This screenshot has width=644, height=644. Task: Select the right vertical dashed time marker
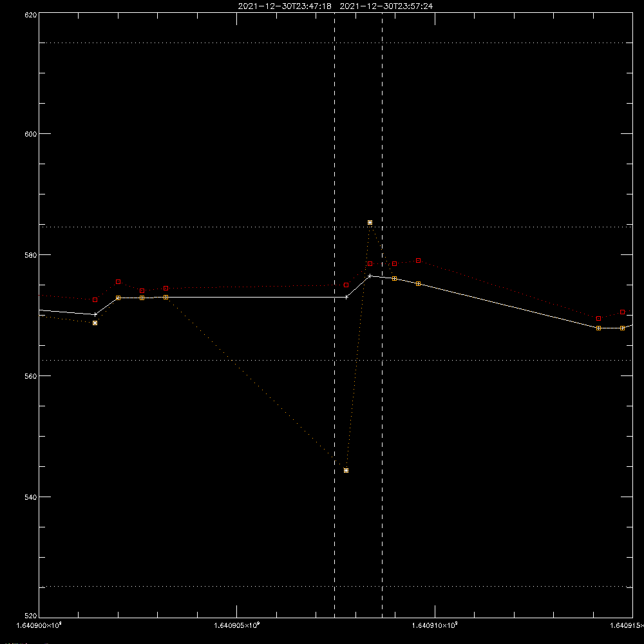coord(383,315)
